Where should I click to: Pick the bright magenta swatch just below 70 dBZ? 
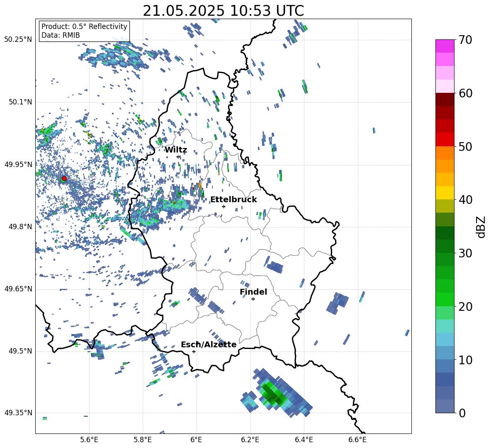click(x=445, y=46)
